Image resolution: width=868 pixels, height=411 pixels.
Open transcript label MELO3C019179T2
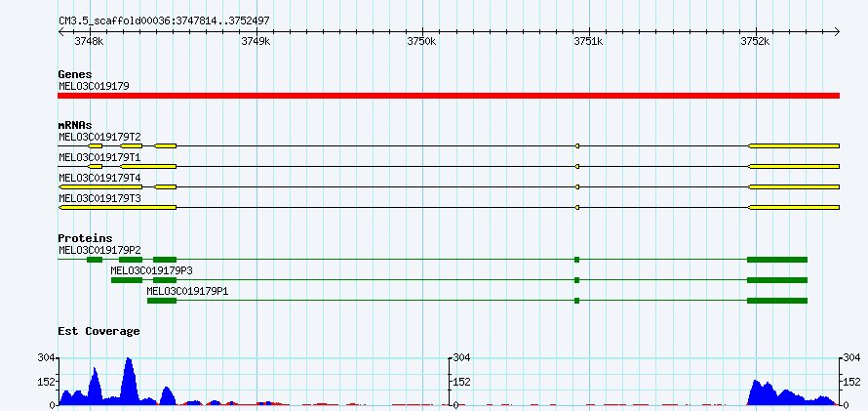[x=99, y=137]
